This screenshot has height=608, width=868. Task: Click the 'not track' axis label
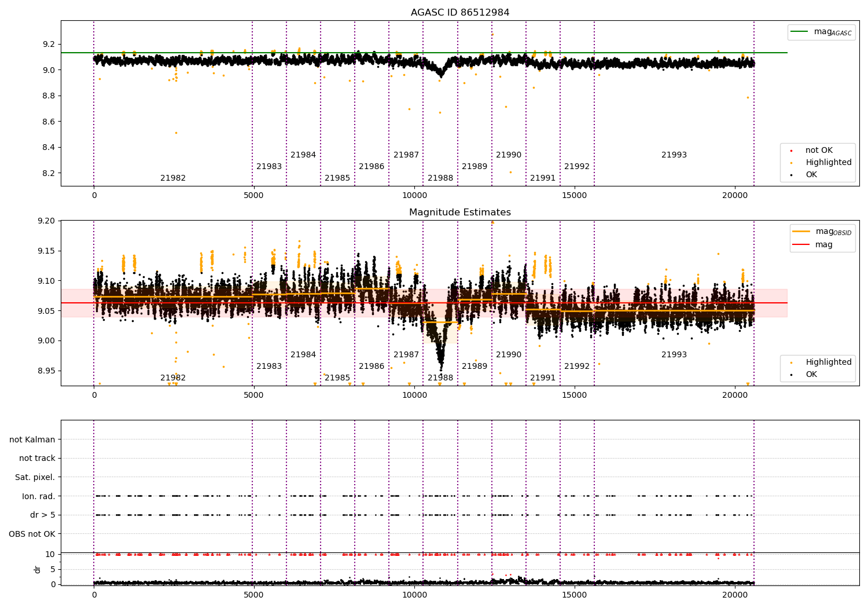click(x=37, y=458)
